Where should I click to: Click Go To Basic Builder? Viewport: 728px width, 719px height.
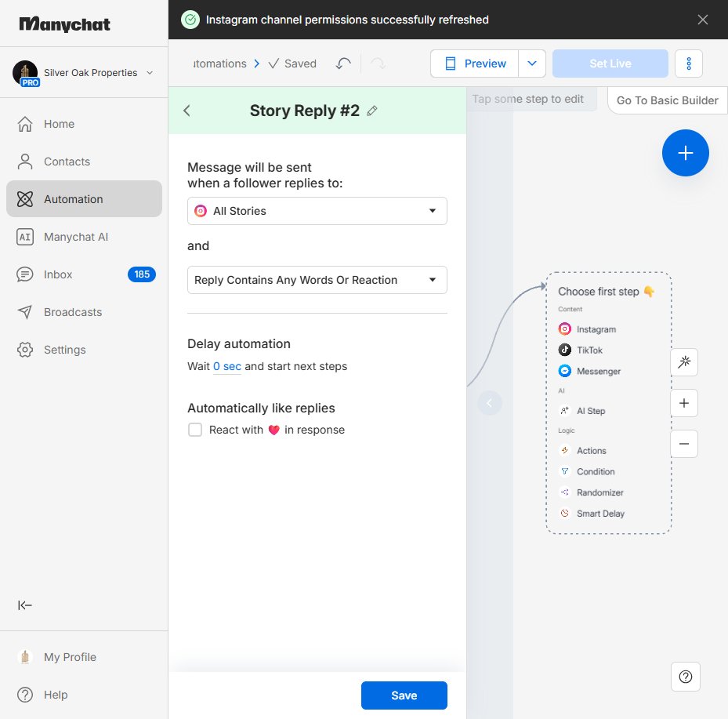click(667, 100)
